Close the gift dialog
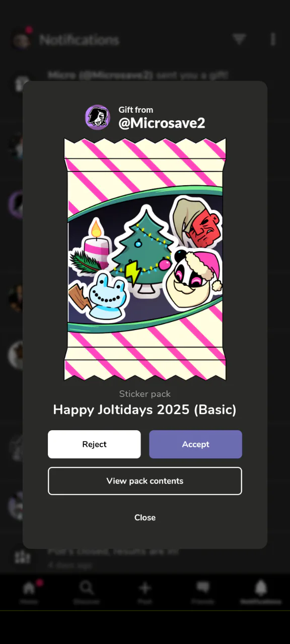Screen dimensions: 290x644 [145, 518]
